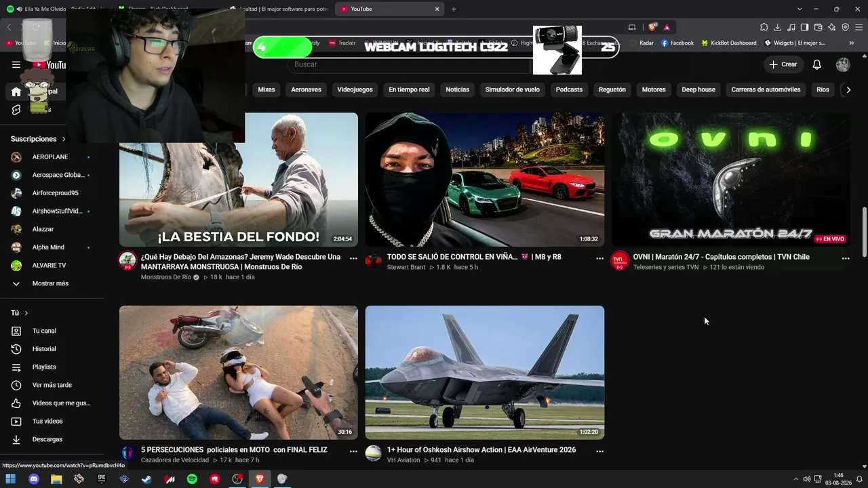Image resolution: width=868 pixels, height=488 pixels.
Task: Show more bookmarks with the double chevron
Action: click(x=852, y=43)
